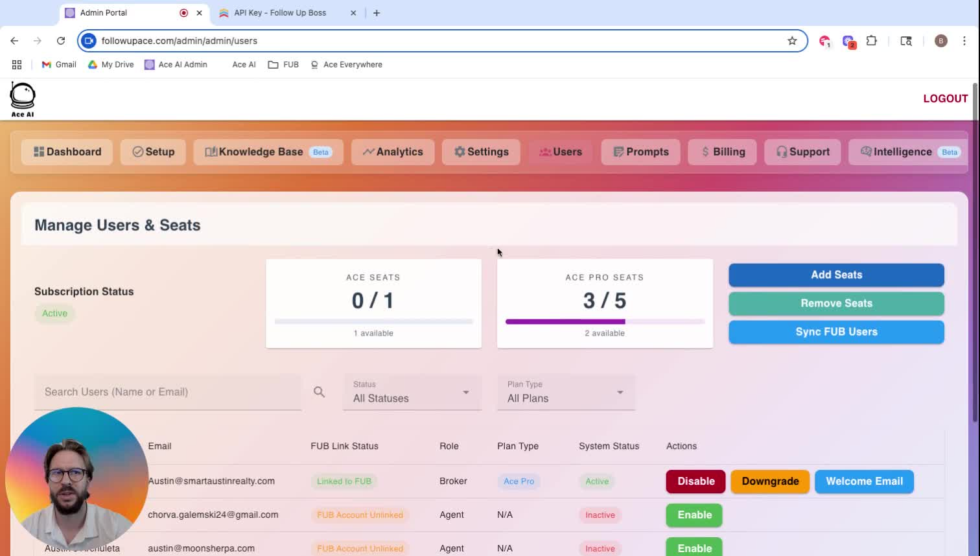This screenshot has height=556, width=980.
Task: Expand the Plan Type All Plans dropdown
Action: pyautogui.click(x=566, y=392)
